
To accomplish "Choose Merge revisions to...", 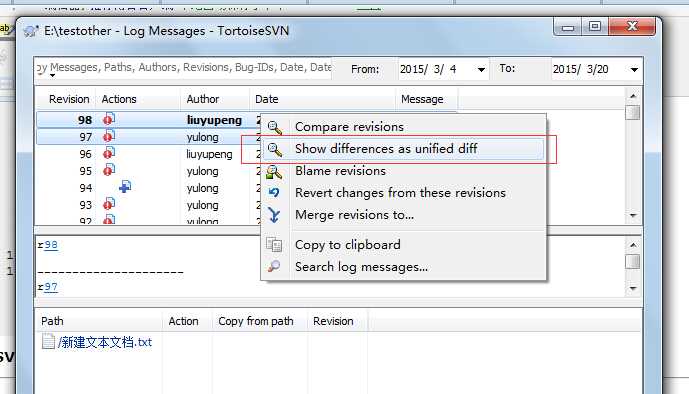I will click(x=355, y=215).
